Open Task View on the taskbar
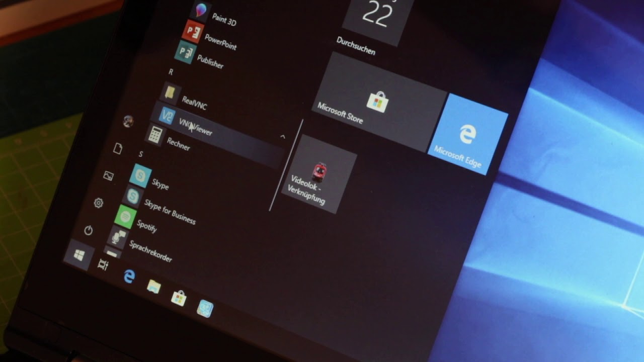Viewport: 644px width, 362px height. (x=103, y=264)
